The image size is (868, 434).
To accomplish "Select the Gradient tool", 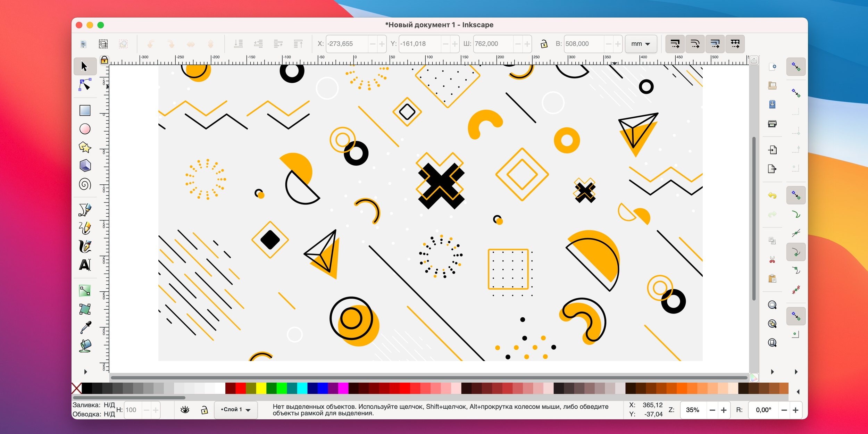I will click(85, 291).
